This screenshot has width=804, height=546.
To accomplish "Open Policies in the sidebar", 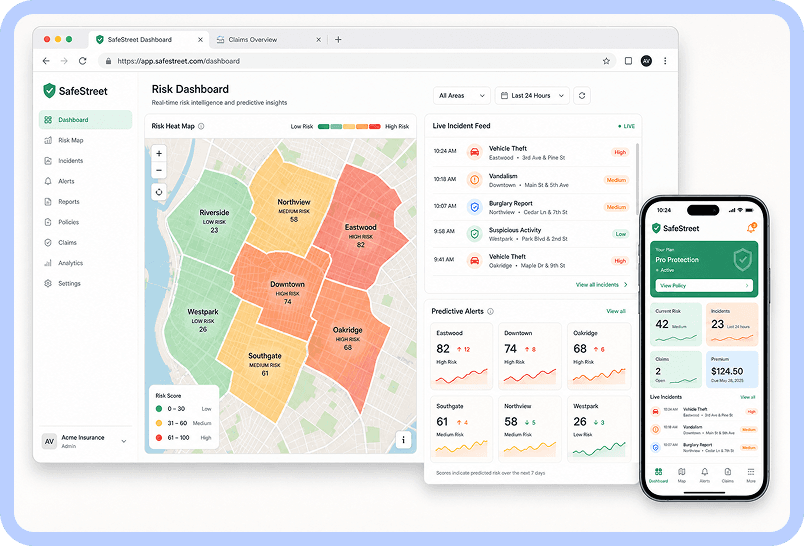I will tap(86, 222).
